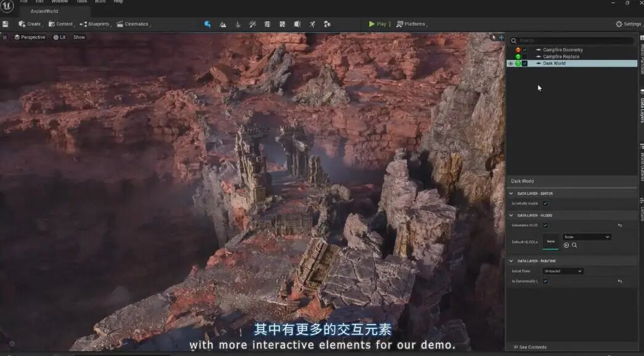644x356 pixels.
Task: Click the Unreal Engine logo icon
Action: click(x=7, y=6)
